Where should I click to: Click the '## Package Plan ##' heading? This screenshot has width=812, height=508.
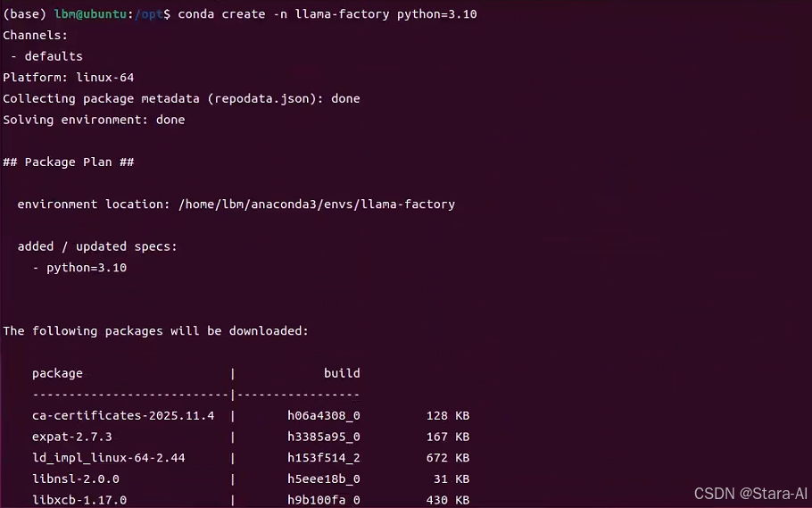click(69, 162)
